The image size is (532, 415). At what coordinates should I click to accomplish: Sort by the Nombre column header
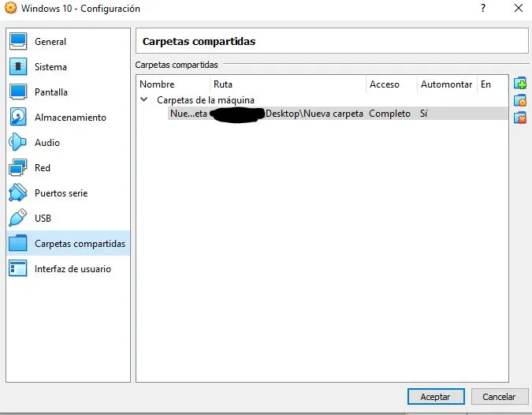pos(174,84)
